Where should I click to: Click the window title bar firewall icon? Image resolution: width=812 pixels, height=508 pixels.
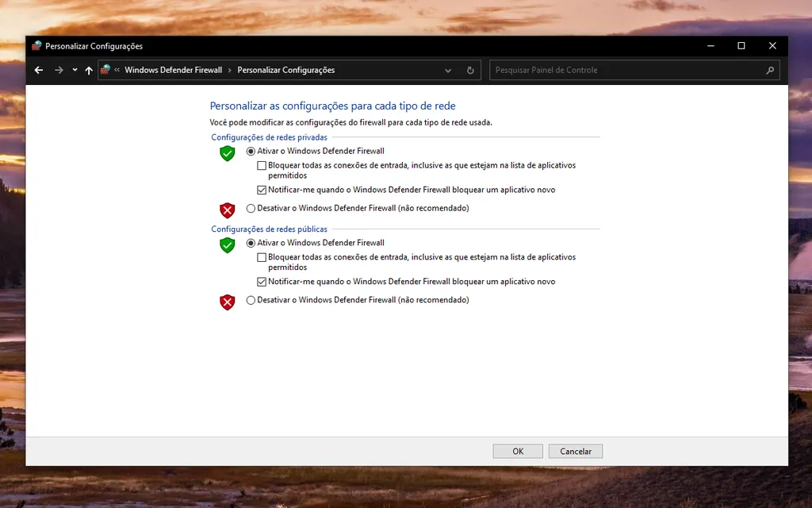tap(36, 45)
